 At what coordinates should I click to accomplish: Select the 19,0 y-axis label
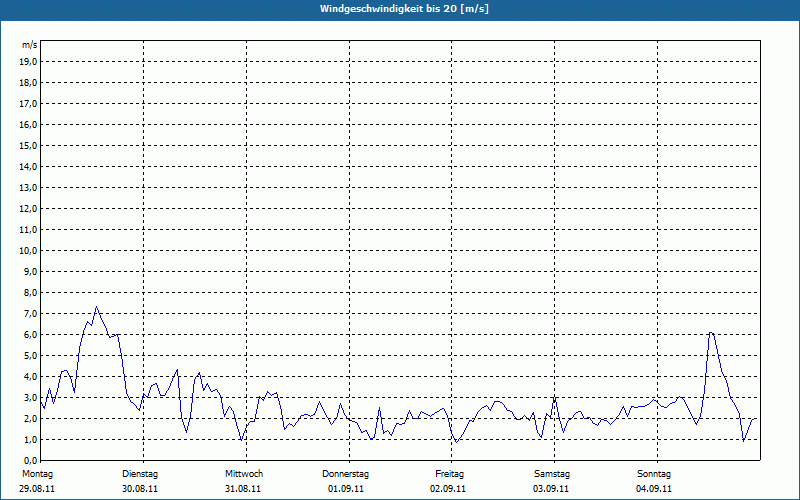point(28,62)
